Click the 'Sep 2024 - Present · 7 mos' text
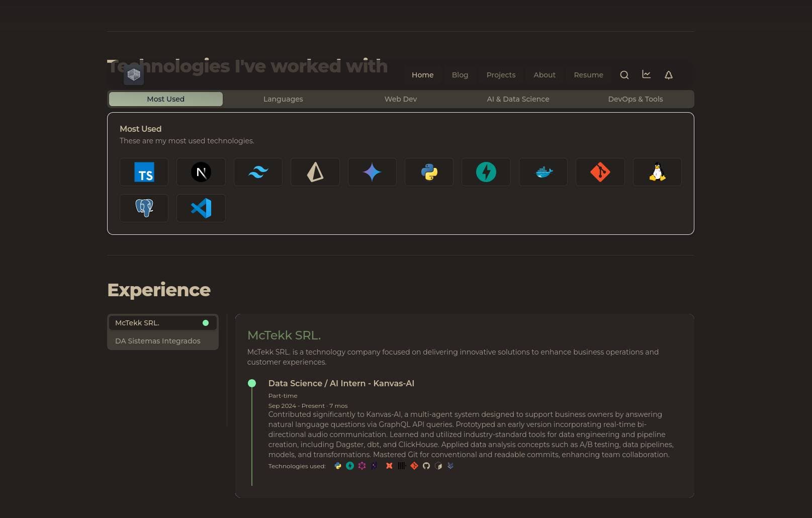This screenshot has height=518, width=812. point(308,406)
